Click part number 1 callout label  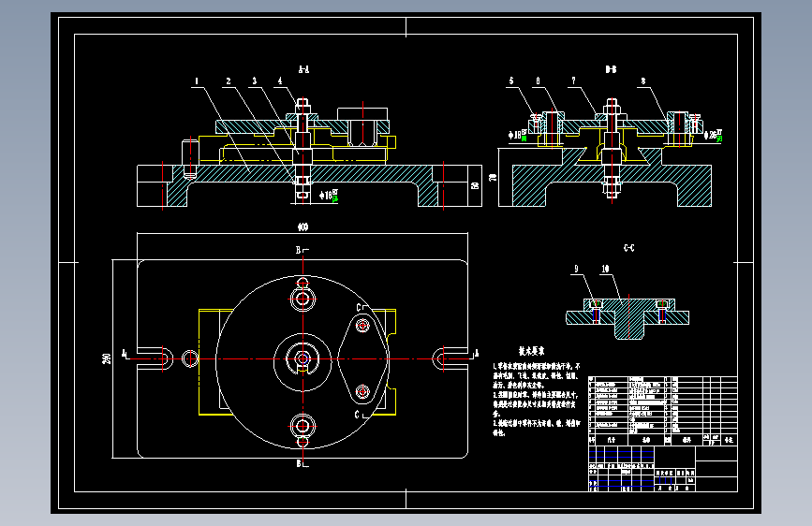coord(197,81)
